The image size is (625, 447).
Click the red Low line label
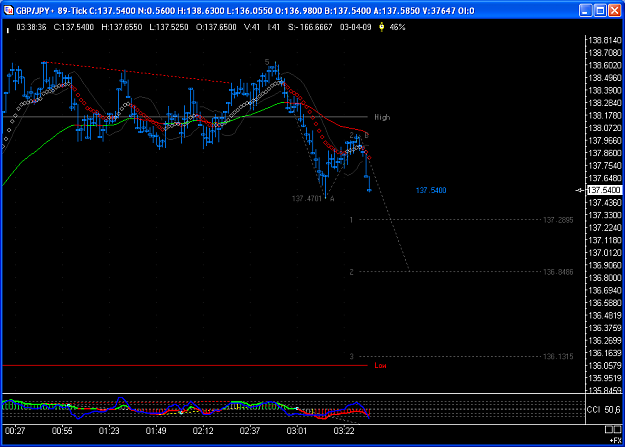coord(380,365)
